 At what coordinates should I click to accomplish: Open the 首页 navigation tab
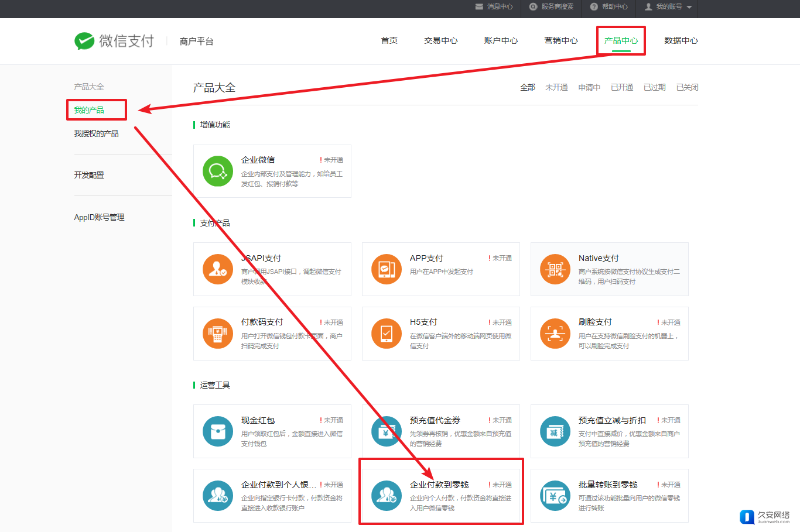pyautogui.click(x=389, y=40)
